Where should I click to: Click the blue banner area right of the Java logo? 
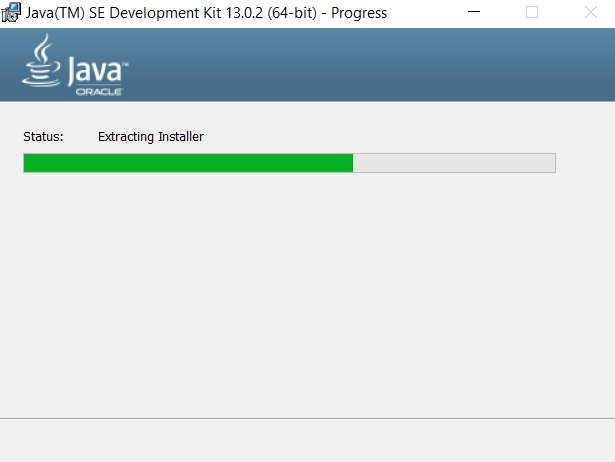pos(369,65)
